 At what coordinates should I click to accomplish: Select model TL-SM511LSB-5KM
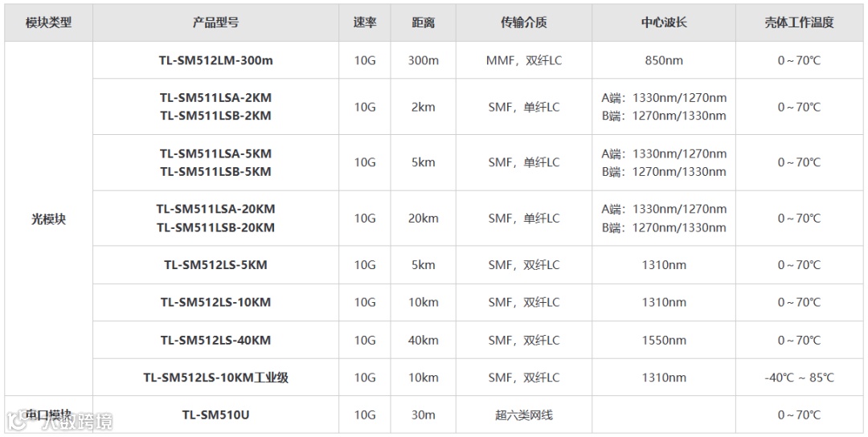coord(216,172)
